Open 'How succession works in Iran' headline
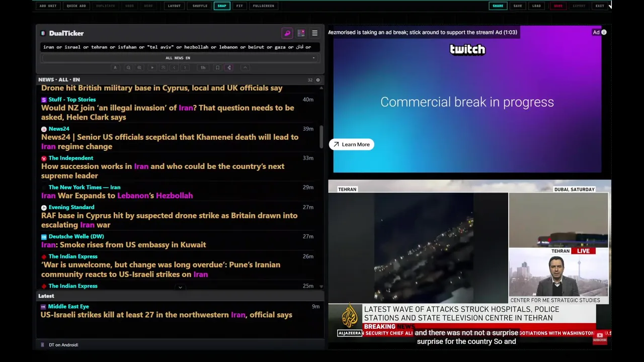644x362 pixels. [x=163, y=171]
